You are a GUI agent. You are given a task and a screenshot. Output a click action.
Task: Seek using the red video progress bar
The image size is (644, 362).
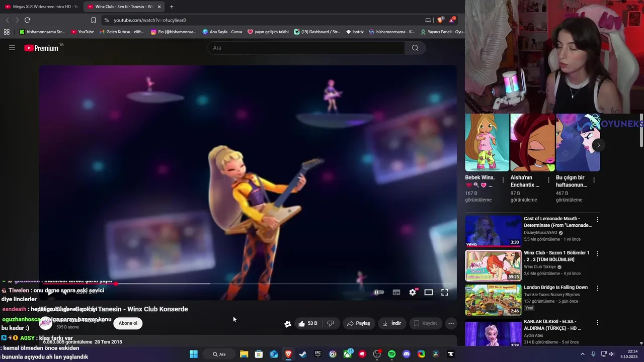tap(248, 284)
